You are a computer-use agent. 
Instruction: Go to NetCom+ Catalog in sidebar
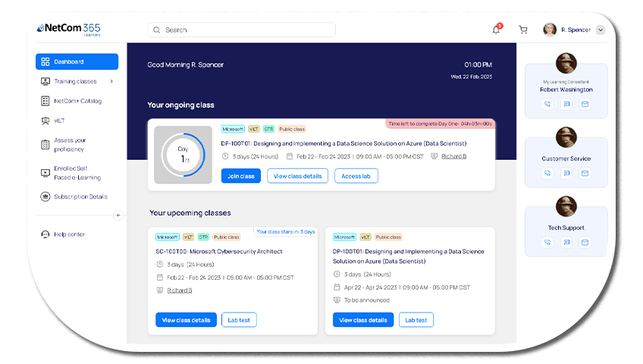click(x=77, y=101)
